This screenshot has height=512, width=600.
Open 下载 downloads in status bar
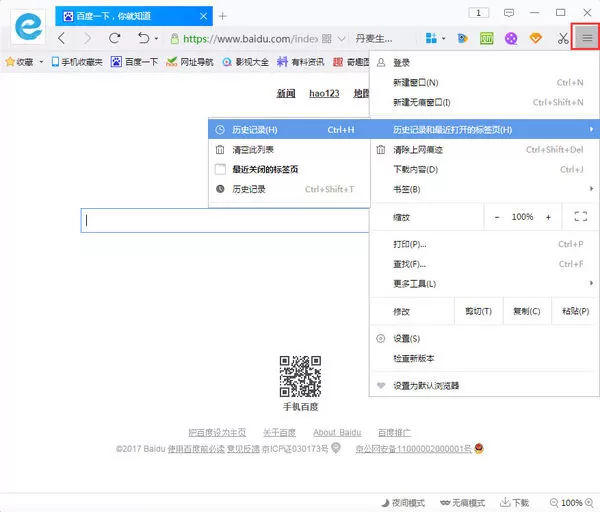(515, 502)
